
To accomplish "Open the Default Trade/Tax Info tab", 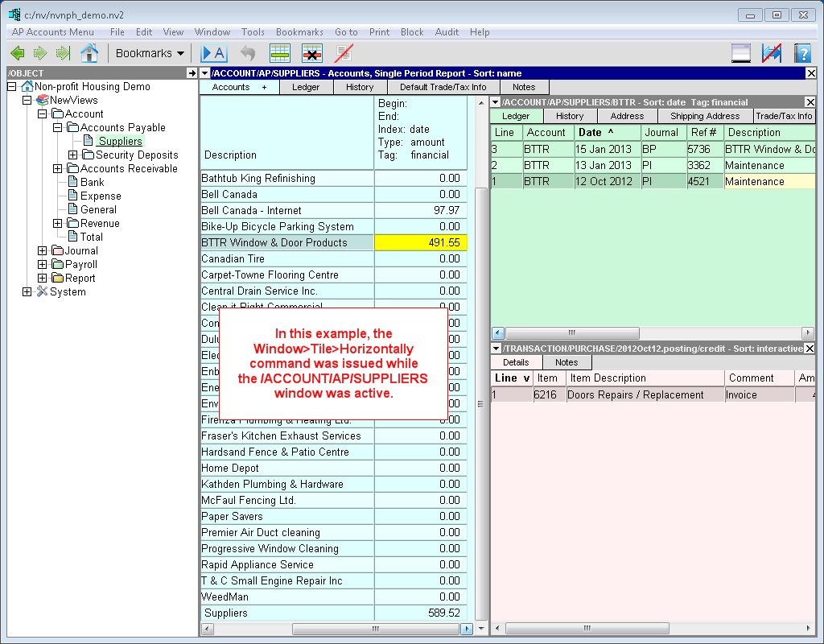I will tap(443, 87).
